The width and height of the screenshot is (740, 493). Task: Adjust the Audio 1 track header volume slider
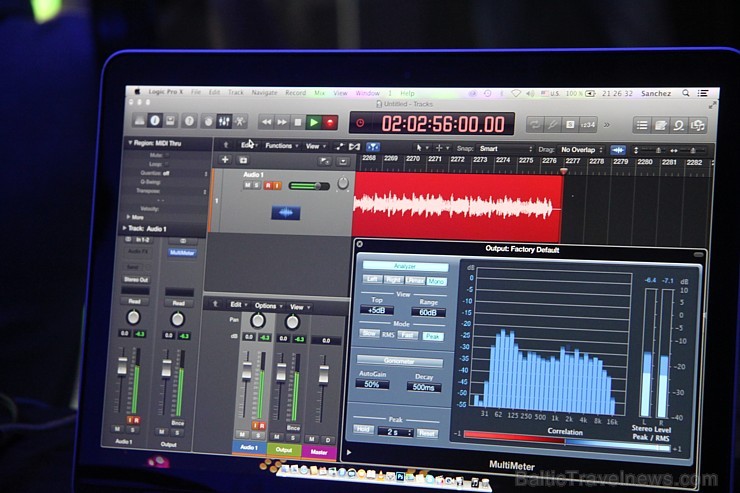click(309, 186)
